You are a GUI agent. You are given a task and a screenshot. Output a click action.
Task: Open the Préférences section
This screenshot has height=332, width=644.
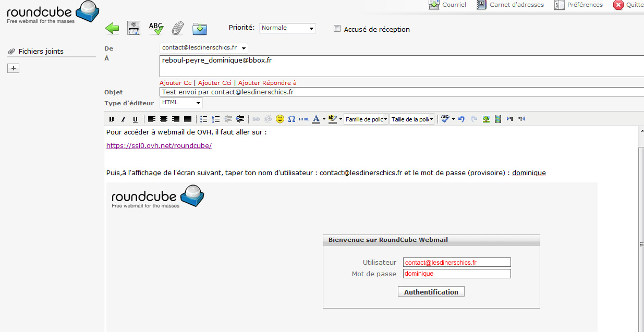[x=578, y=5]
